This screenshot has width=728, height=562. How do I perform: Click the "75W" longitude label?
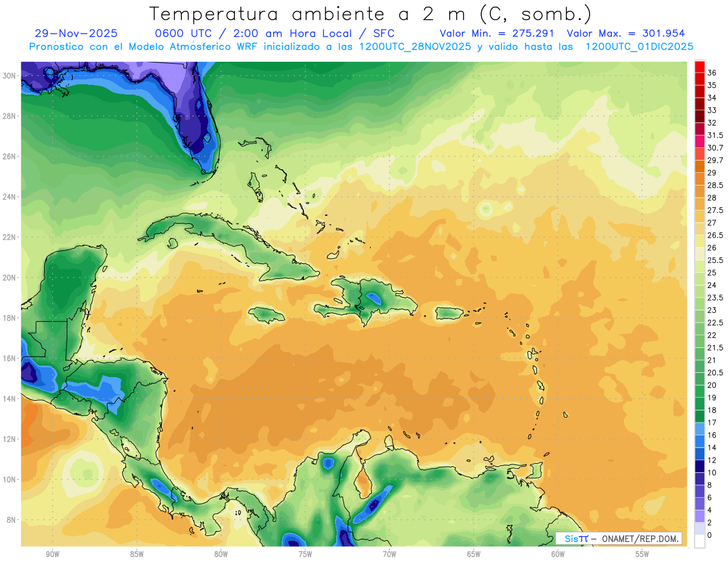(x=305, y=554)
